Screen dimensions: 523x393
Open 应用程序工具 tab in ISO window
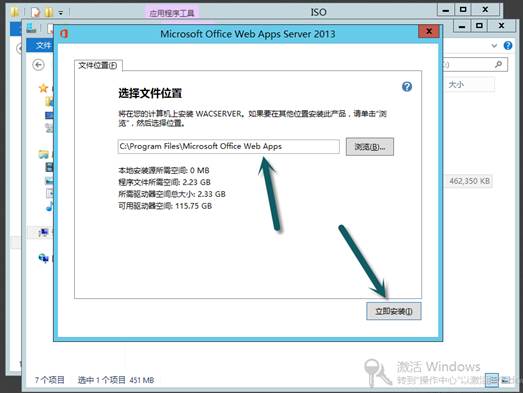172,12
